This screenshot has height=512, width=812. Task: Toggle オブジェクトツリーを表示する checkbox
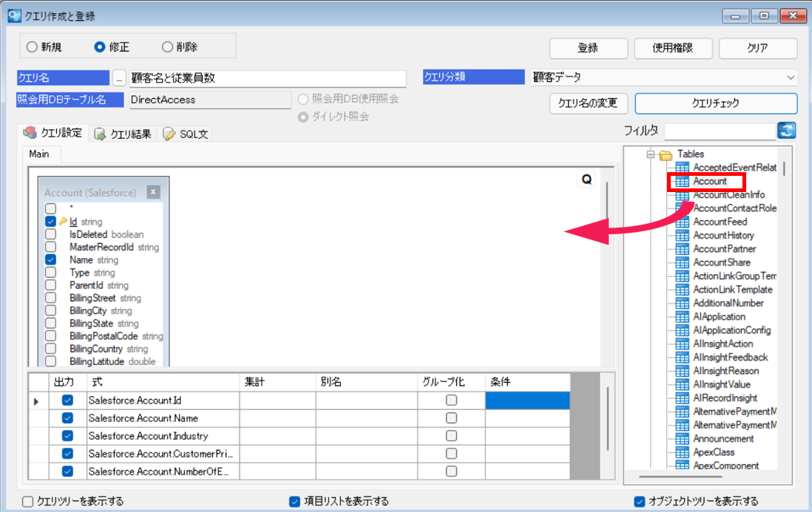tap(640, 501)
